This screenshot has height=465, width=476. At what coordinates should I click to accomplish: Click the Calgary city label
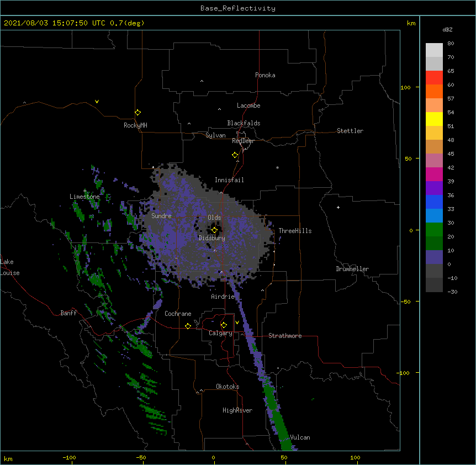(x=220, y=333)
